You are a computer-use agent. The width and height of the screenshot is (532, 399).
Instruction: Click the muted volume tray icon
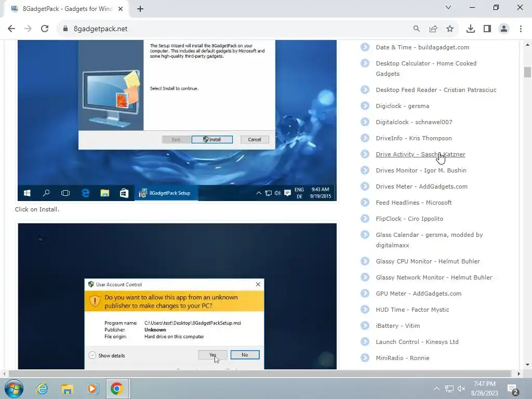point(461,389)
